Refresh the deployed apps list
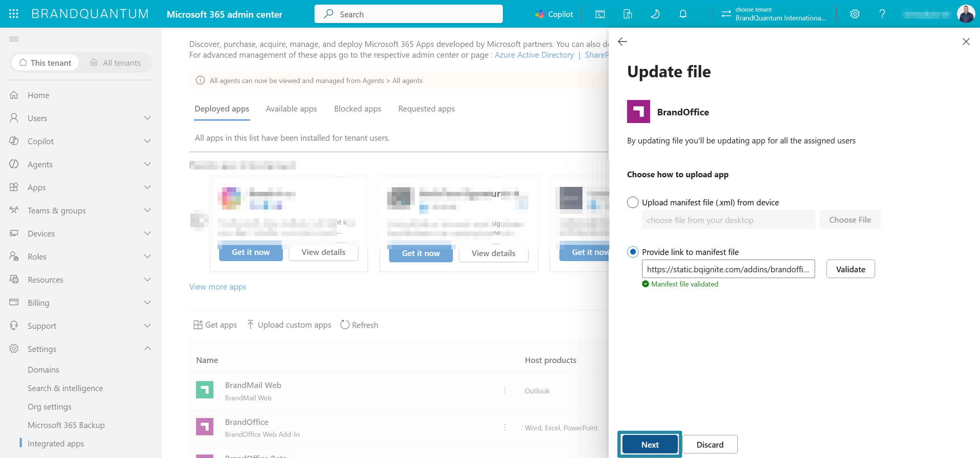 point(359,325)
